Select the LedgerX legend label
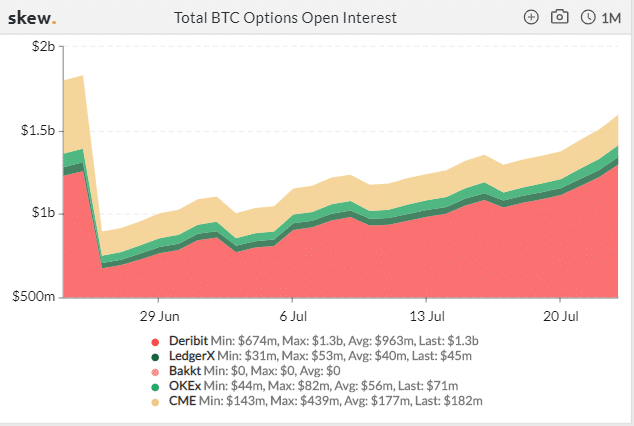The width and height of the screenshot is (634, 426). (192, 356)
